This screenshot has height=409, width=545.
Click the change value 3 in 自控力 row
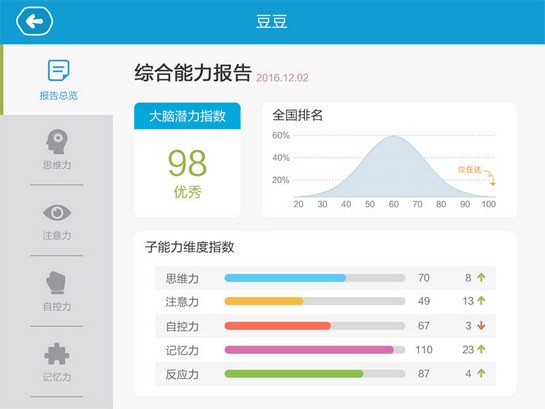click(x=468, y=326)
